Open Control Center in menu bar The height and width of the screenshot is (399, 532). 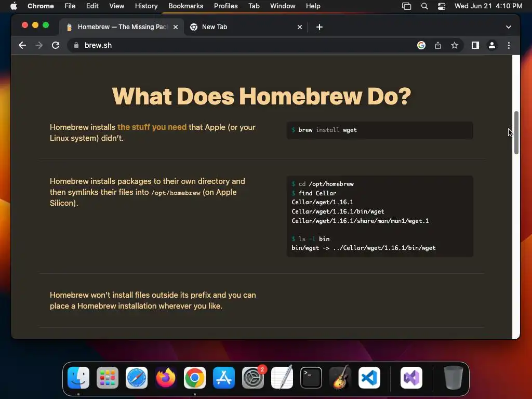(442, 6)
